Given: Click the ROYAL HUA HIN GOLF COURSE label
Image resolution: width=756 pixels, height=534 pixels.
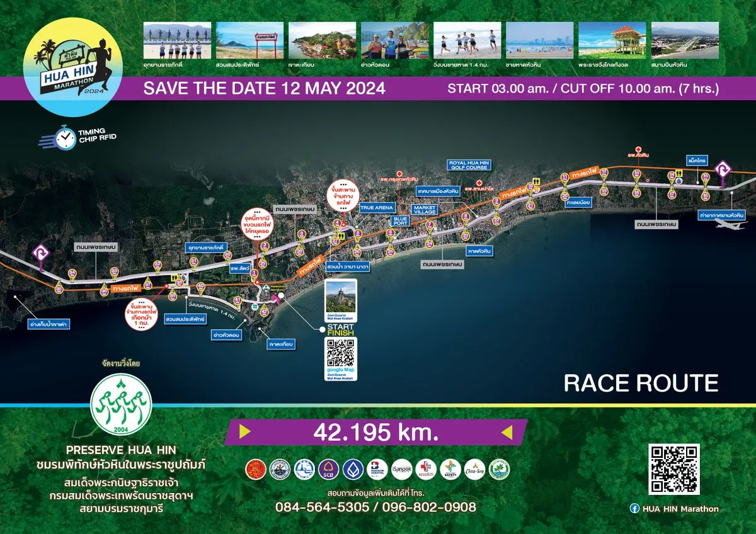Looking at the screenshot, I should click(468, 165).
